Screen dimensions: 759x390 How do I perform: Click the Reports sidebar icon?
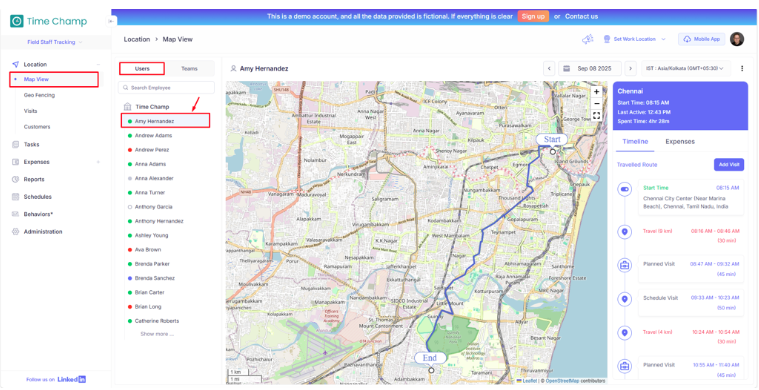15,179
